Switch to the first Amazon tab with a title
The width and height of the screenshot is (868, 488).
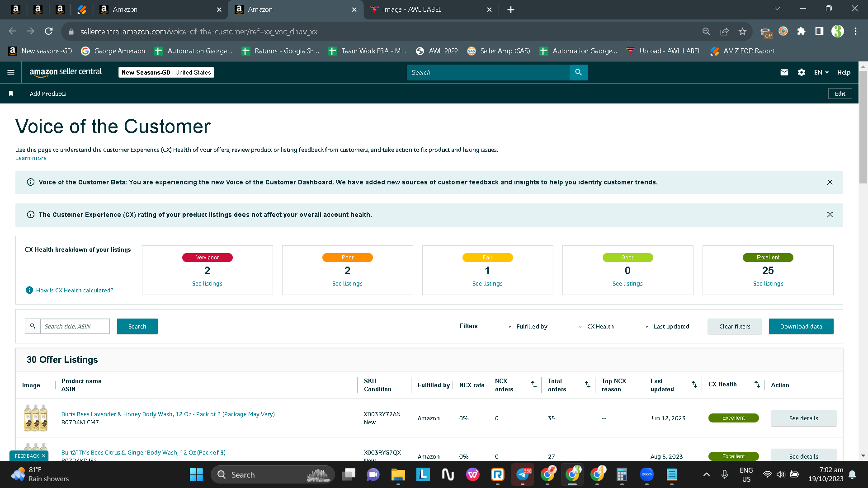[160, 9]
